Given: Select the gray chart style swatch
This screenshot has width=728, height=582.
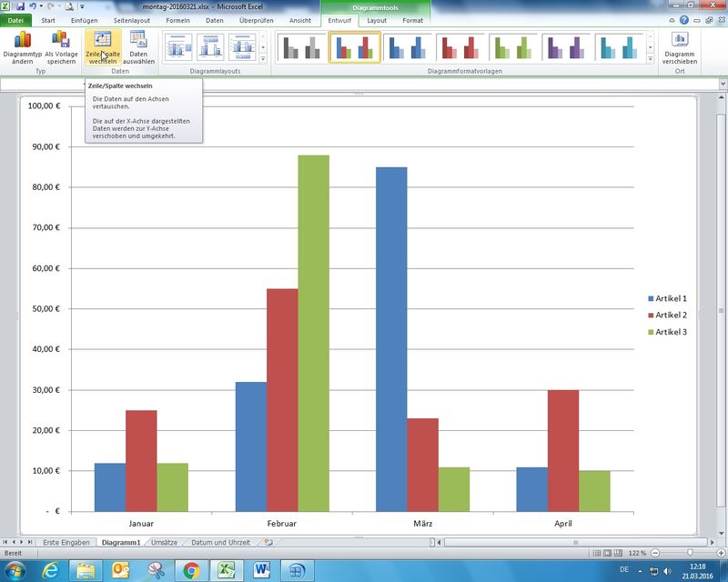Looking at the screenshot, I should 301,46.
